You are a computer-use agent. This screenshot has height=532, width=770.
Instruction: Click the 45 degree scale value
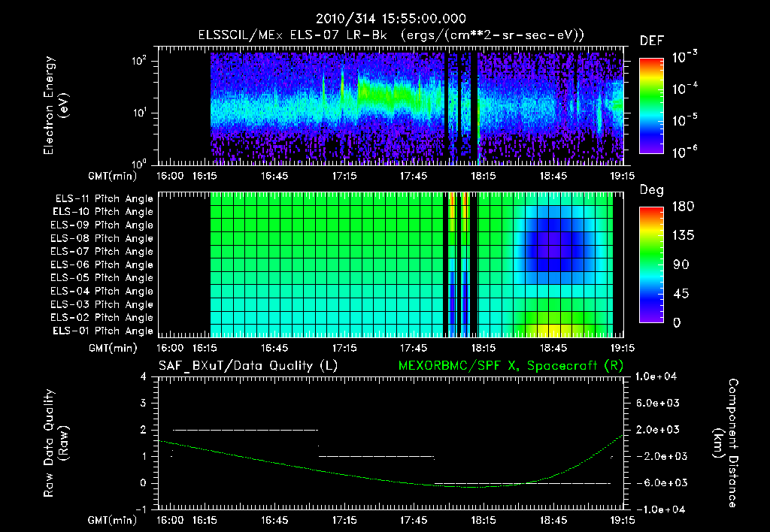click(x=680, y=294)
